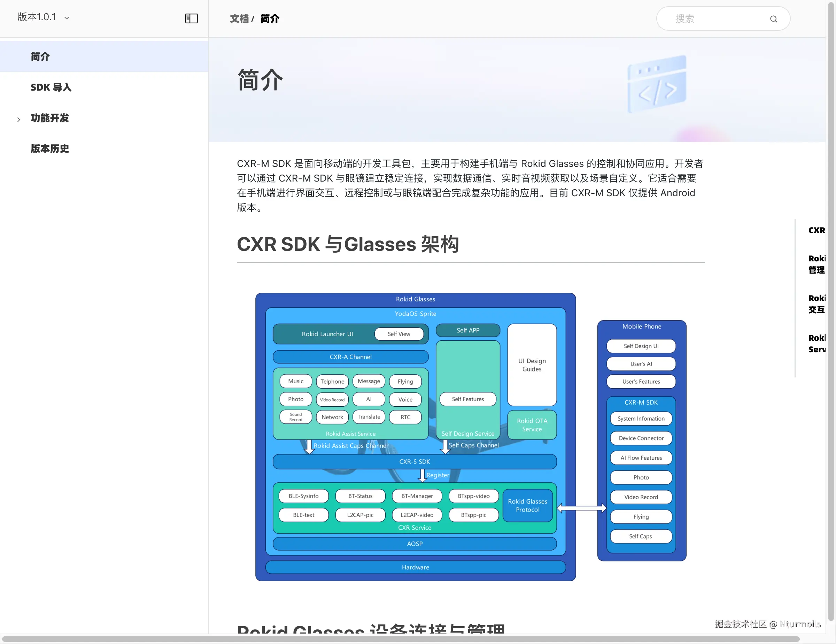Expand the 功能开发 tree chevron
836x644 pixels.
(x=18, y=120)
